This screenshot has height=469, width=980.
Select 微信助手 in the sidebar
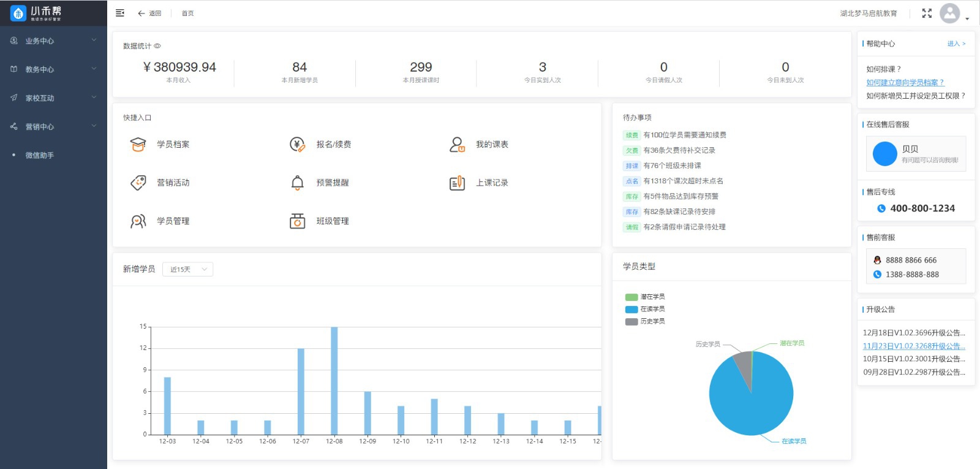pos(40,156)
